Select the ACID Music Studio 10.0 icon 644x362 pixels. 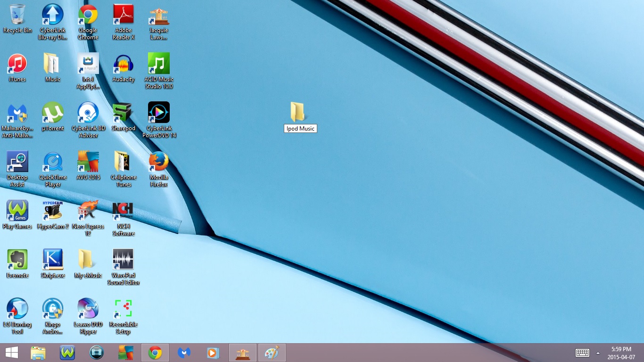[x=159, y=71]
